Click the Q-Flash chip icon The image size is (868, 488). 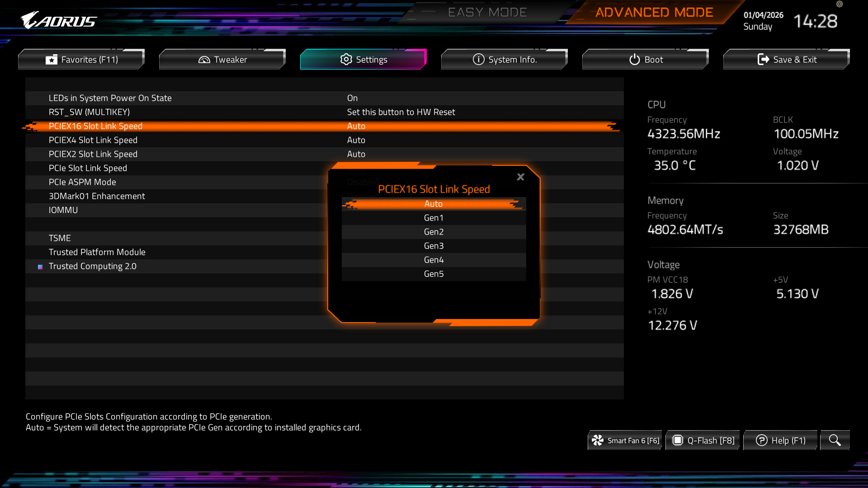677,440
